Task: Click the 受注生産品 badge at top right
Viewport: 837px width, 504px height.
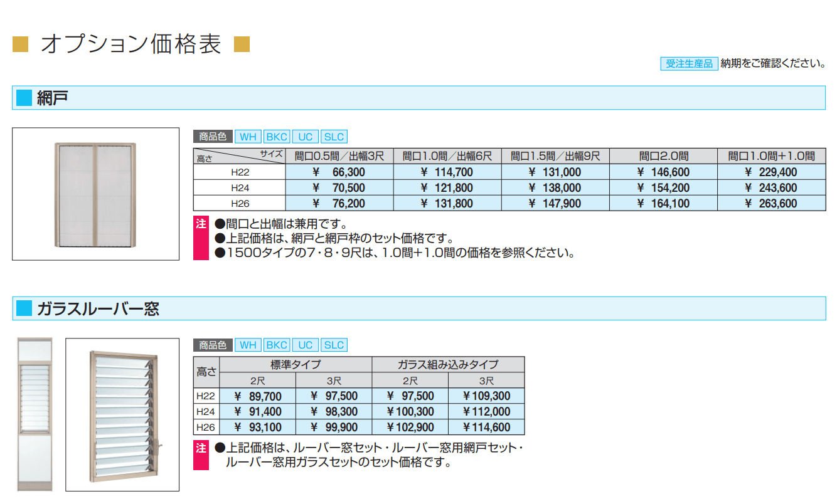Action: [x=689, y=63]
